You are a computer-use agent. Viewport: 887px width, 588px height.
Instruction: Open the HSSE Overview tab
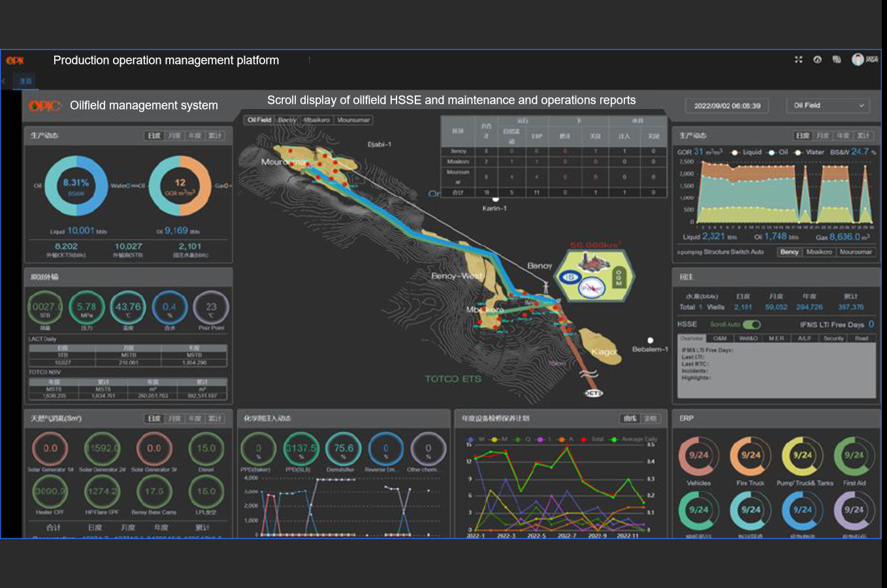tap(691, 338)
